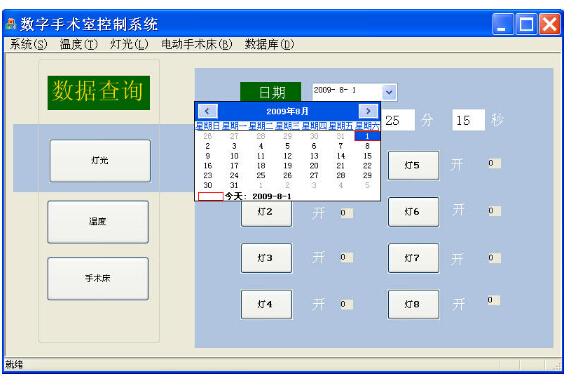Click the 灯8 button
Image resolution: width=566 pixels, height=385 pixels.
tap(413, 304)
